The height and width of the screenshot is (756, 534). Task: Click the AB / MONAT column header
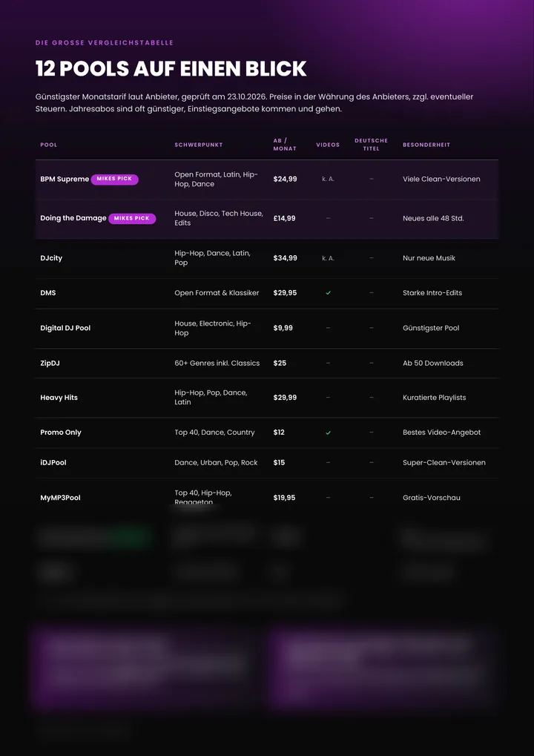click(x=285, y=145)
